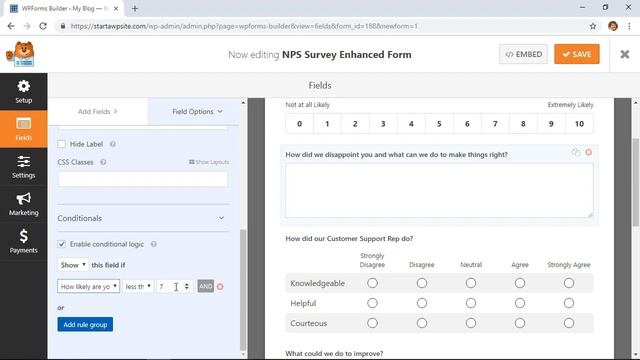Select rating 0 on NPS scale

[x=300, y=124]
